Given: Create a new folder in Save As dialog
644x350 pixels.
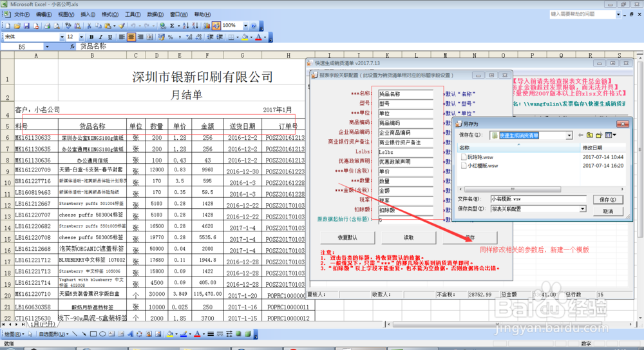Looking at the screenshot, I should click(x=599, y=135).
